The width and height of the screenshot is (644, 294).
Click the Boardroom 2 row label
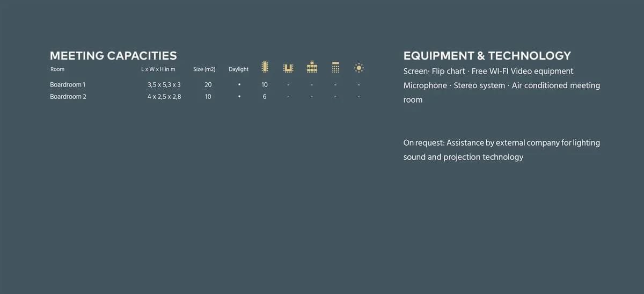click(x=68, y=97)
